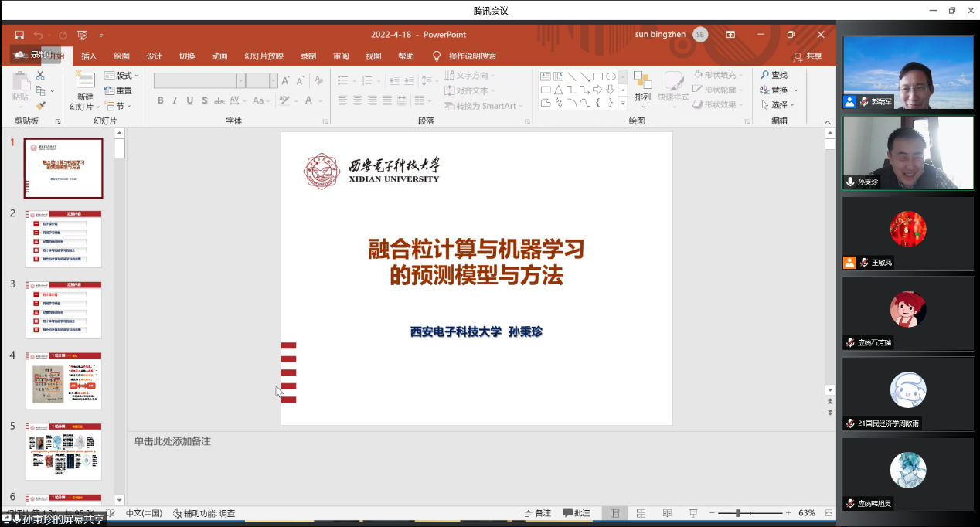Viewport: 980px width, 527px height.
Task: Click the notes field '单击此处添加备注'
Action: coord(172,441)
